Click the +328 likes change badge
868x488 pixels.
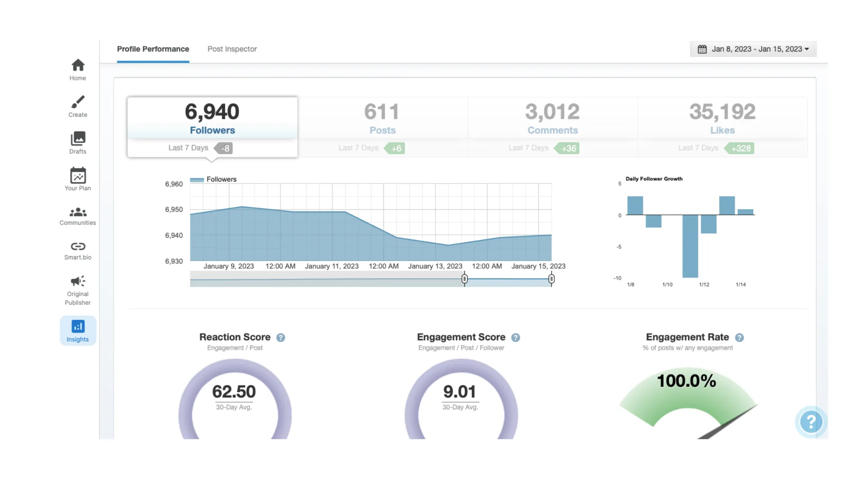point(739,148)
